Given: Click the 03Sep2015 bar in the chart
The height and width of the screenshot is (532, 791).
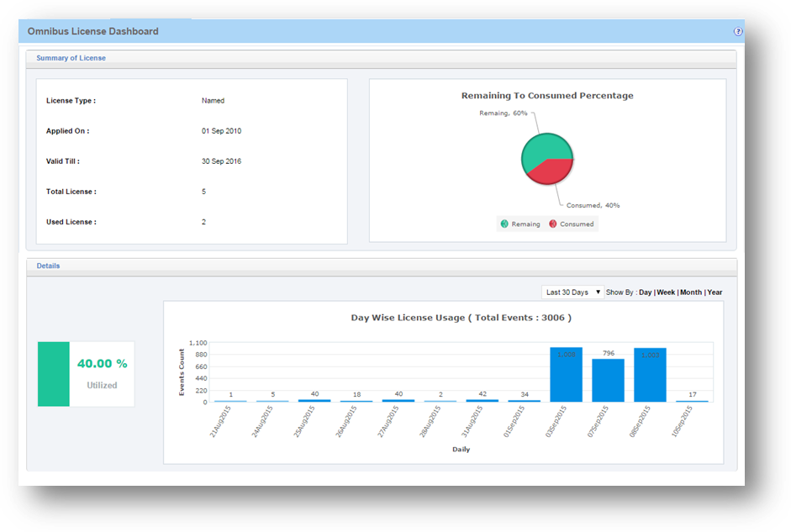Looking at the screenshot, I should pos(566,375).
